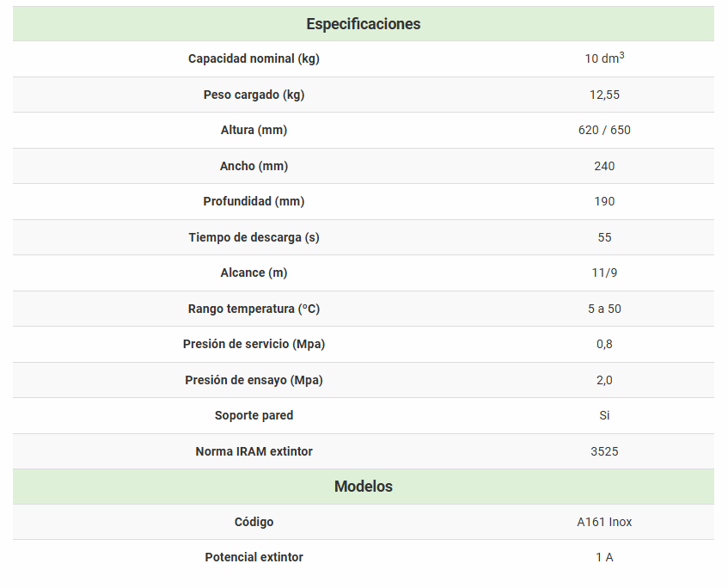Click the Especificaciones section header
The height and width of the screenshot is (588, 728).
363,24
